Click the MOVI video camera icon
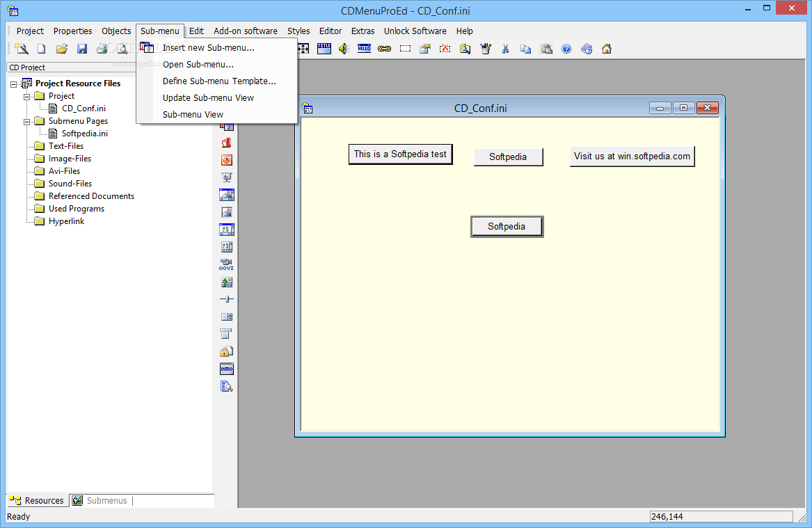 click(x=226, y=264)
